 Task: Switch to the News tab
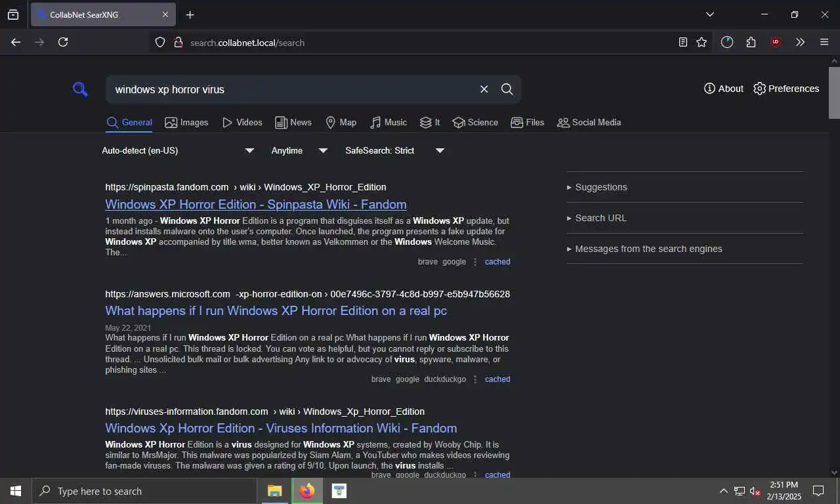click(293, 123)
